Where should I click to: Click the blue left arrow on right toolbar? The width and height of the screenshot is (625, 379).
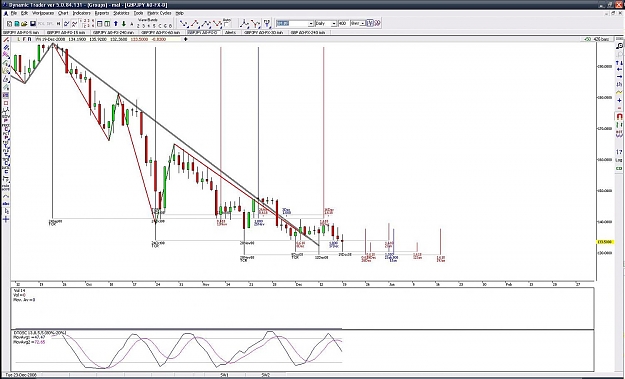click(x=619, y=69)
